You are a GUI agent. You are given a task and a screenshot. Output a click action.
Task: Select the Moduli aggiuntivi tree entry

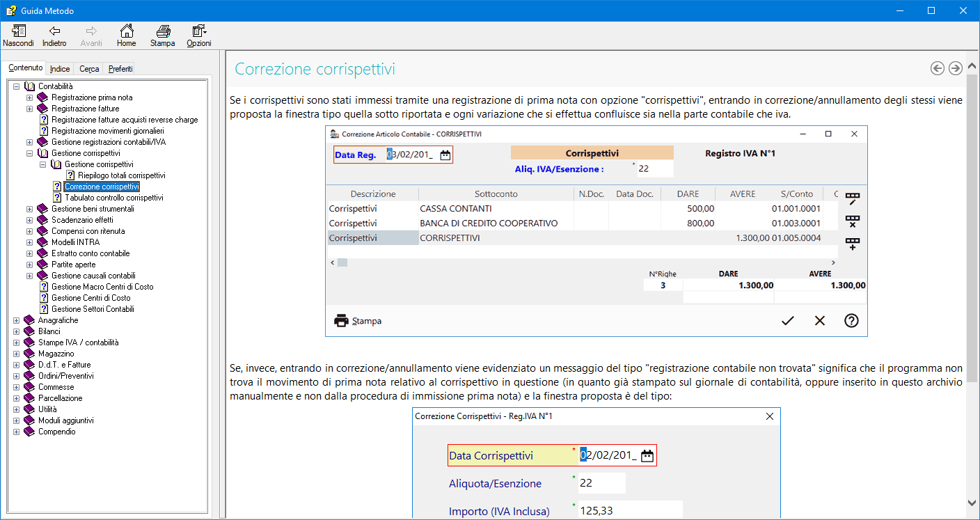pyautogui.click(x=65, y=420)
